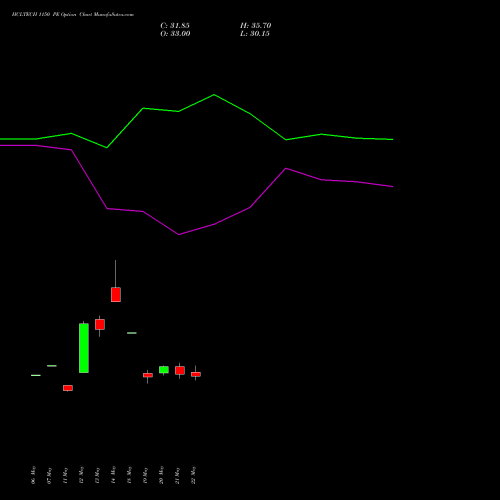Click the '13 May' date axis label
Image resolution: width=500 pixels, height=500 pixels.
point(97,475)
